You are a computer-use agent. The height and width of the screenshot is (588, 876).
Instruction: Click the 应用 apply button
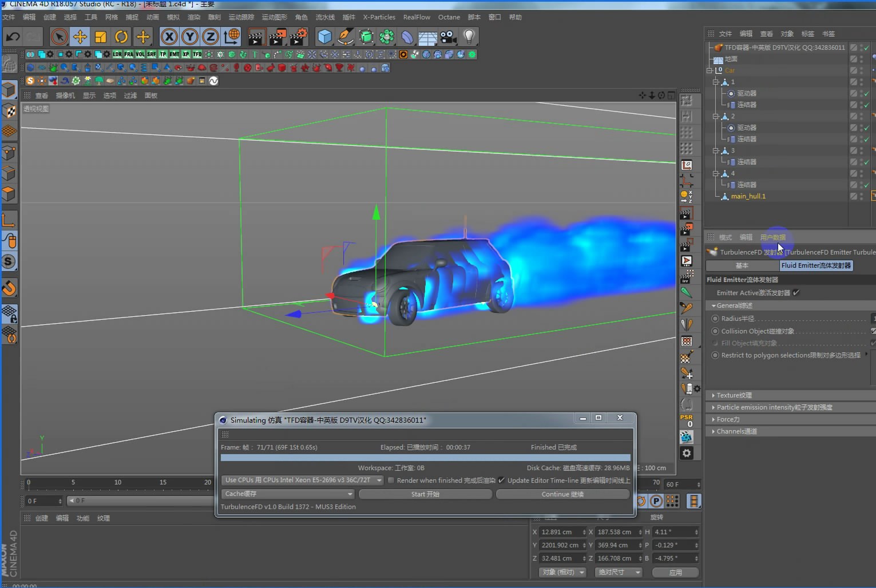(x=675, y=572)
